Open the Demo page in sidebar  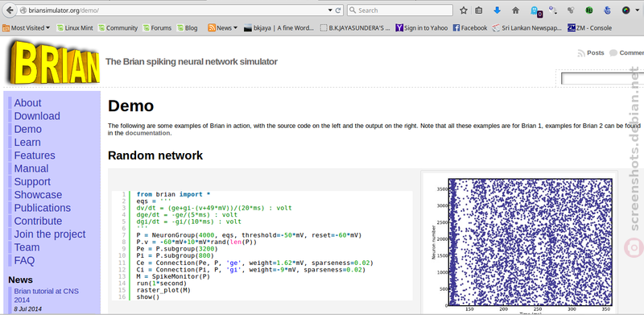27,129
